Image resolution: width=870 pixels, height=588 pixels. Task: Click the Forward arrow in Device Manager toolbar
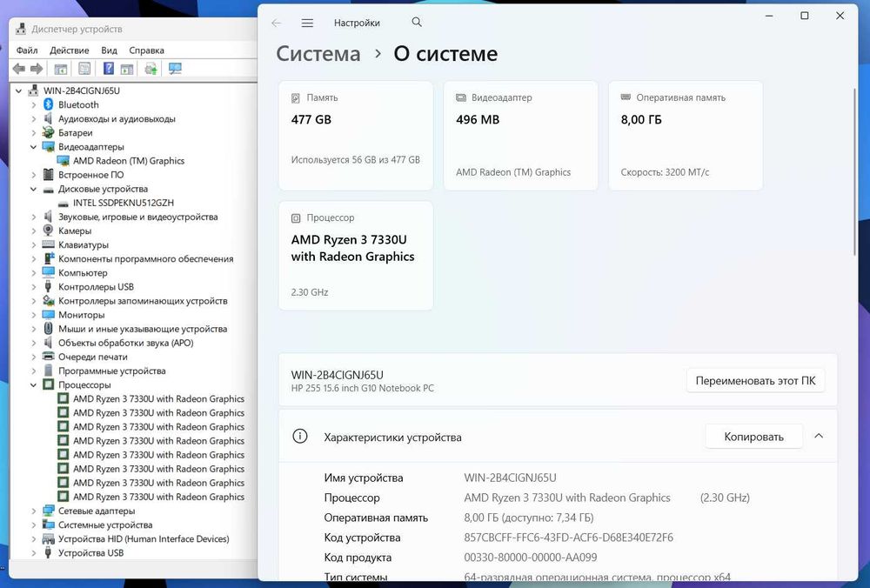point(37,69)
